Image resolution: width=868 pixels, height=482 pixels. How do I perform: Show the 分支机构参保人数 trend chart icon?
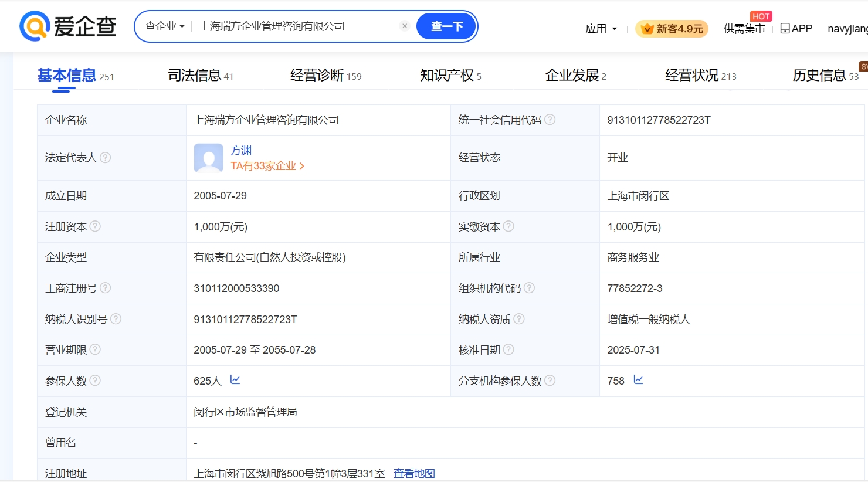[638, 380]
